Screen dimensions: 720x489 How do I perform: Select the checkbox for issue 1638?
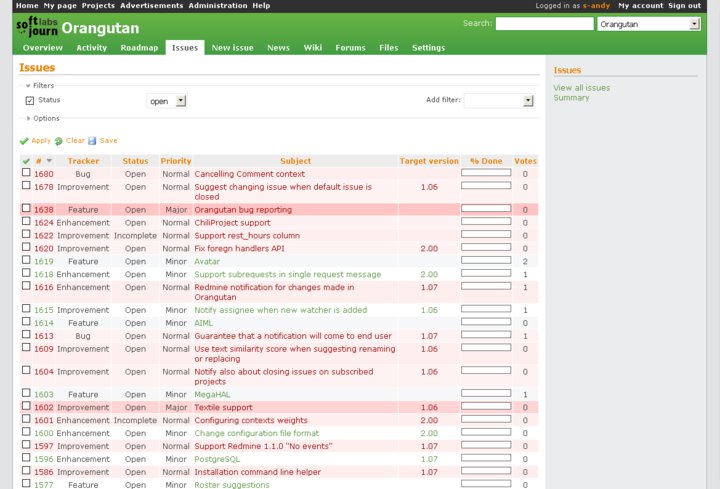[x=26, y=209]
